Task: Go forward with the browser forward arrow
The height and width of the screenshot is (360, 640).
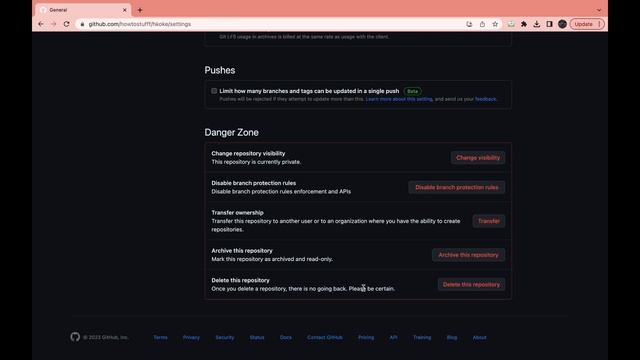Action: point(53,24)
